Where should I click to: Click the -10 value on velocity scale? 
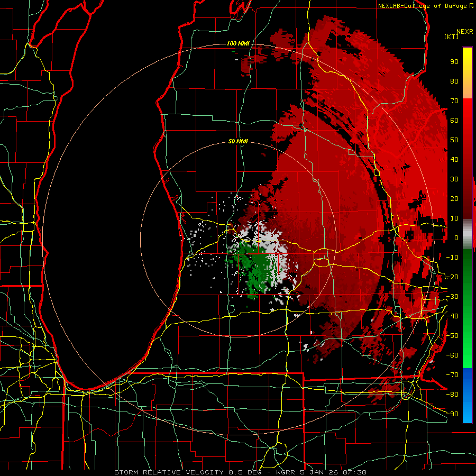click(452, 258)
